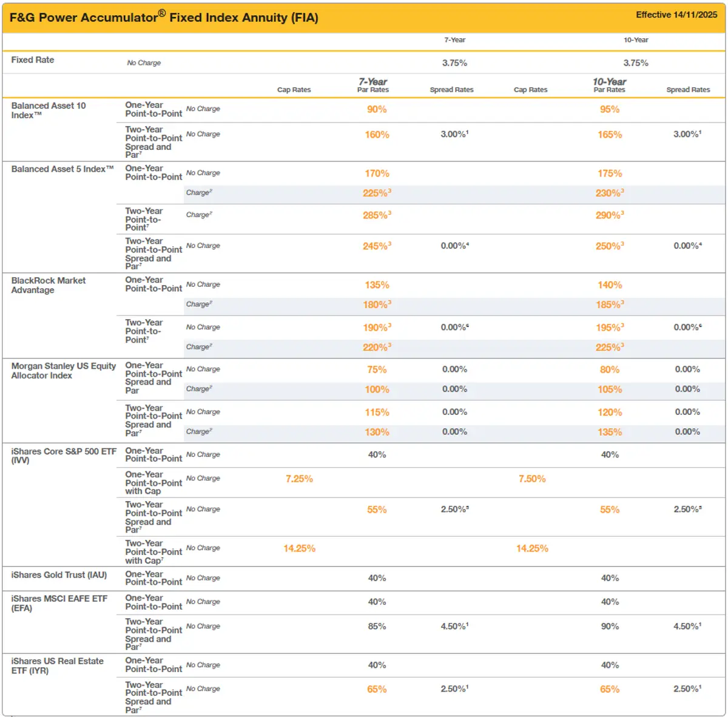
Task: Select the 285% par rate value
Action: [377, 215]
